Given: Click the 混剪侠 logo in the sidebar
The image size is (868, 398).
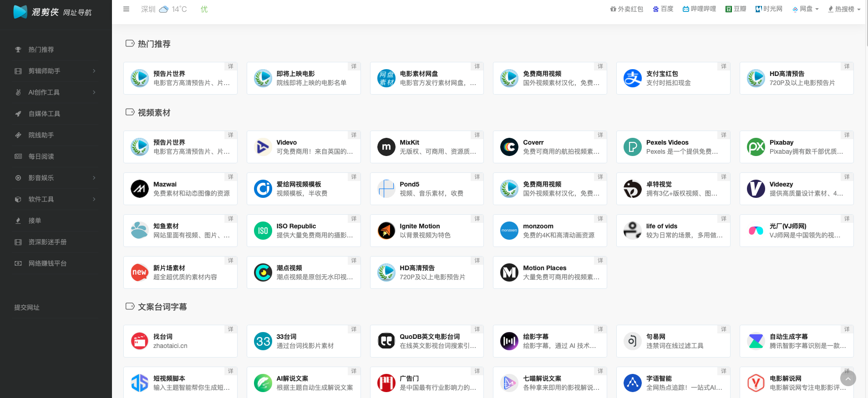Looking at the screenshot, I should [52, 12].
